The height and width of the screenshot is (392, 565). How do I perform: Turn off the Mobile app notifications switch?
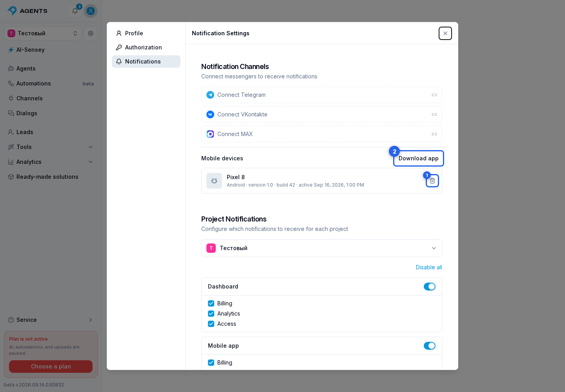430,346
